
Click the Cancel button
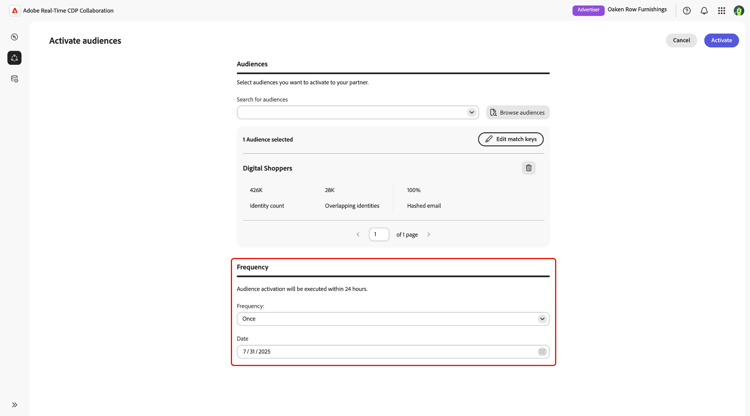(x=681, y=40)
